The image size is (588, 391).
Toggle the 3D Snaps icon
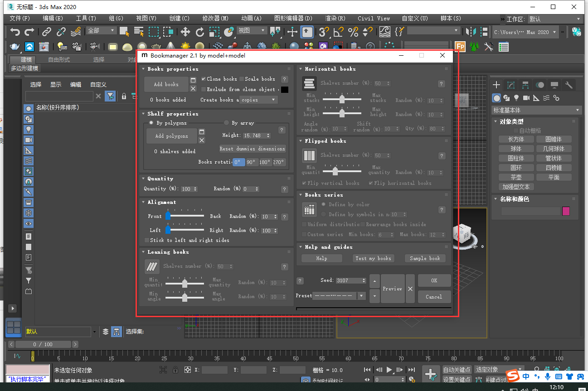[x=324, y=32]
